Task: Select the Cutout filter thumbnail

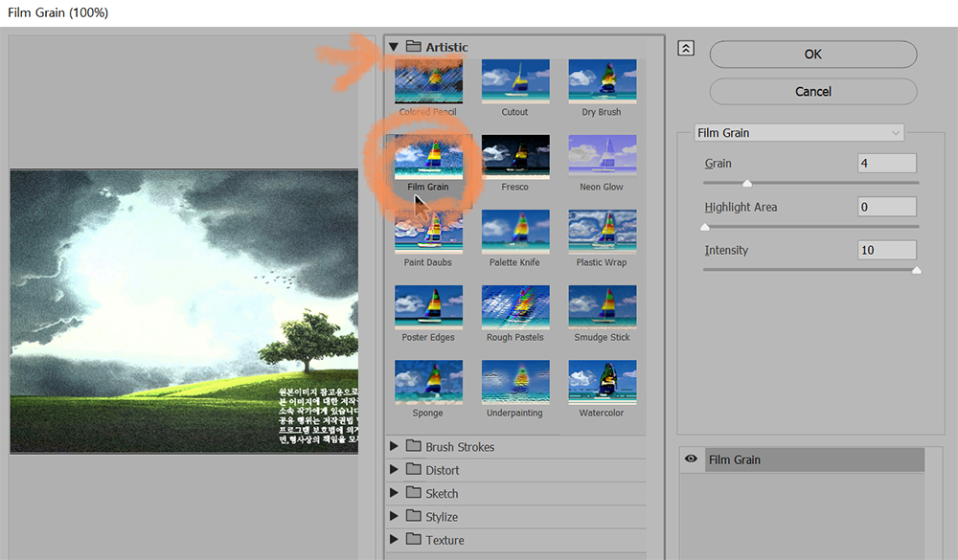Action: point(515,81)
